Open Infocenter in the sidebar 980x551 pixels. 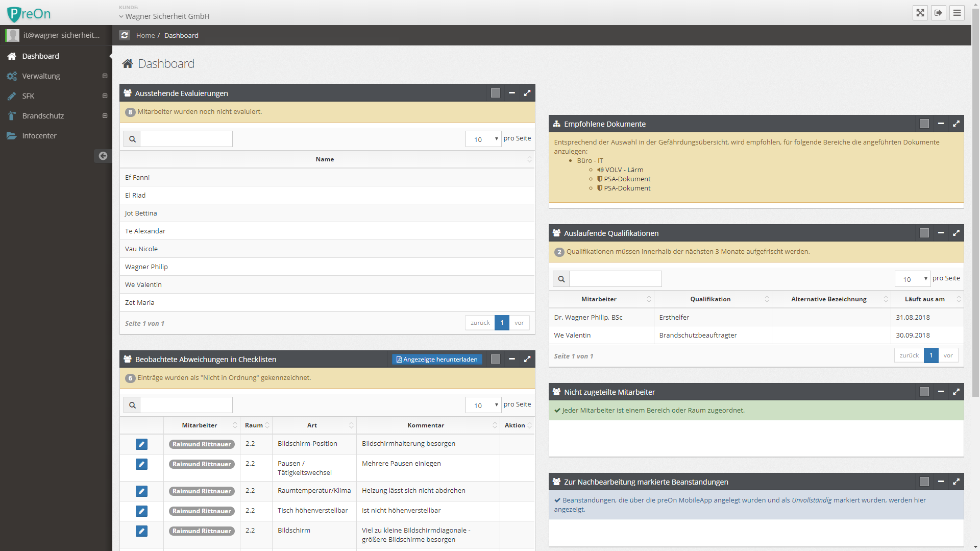[39, 136]
